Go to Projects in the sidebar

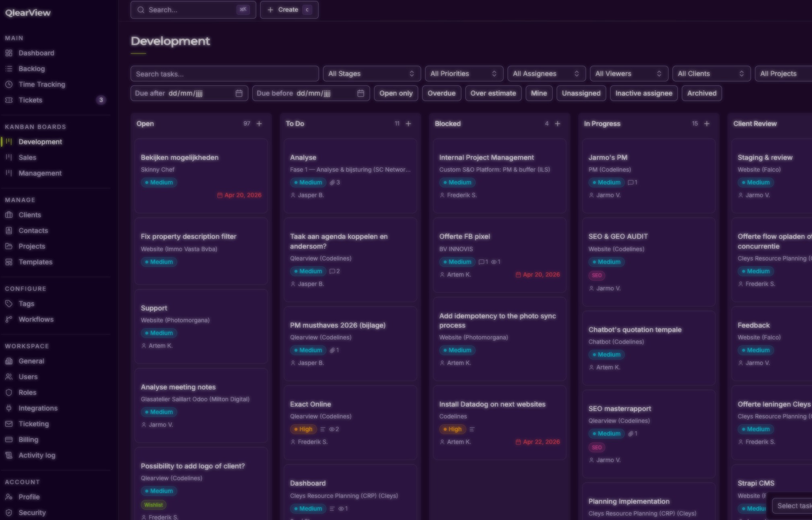click(32, 246)
